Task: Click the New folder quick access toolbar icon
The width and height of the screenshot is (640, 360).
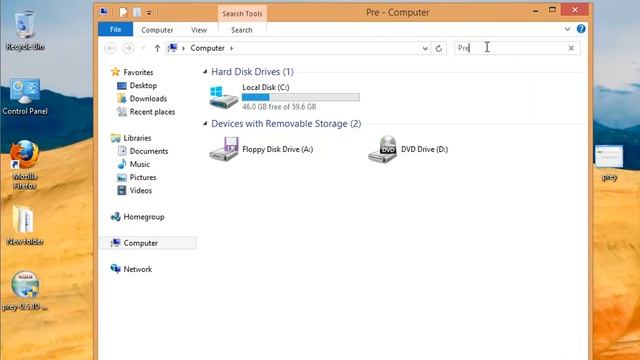Action: 137,13
